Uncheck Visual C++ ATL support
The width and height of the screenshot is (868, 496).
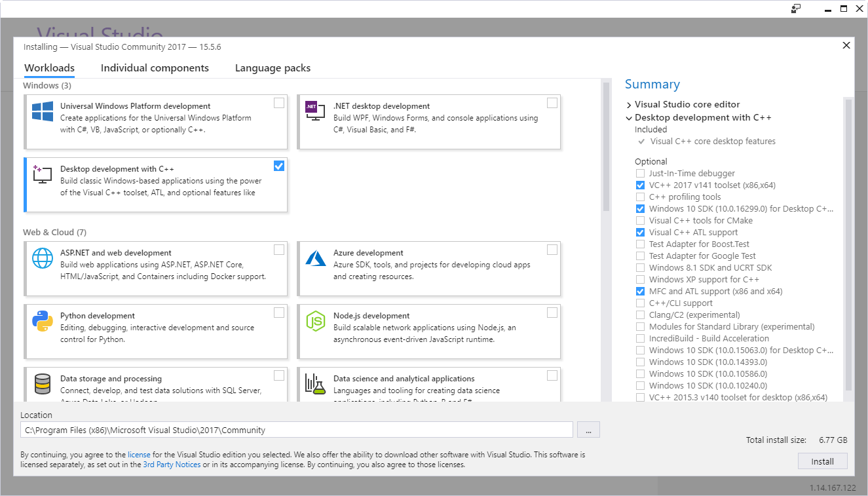[x=640, y=233]
